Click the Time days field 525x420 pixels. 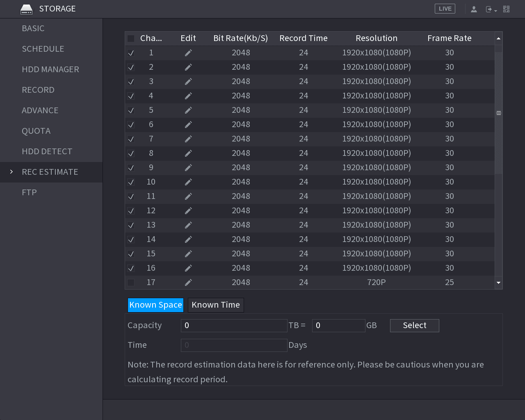click(234, 345)
